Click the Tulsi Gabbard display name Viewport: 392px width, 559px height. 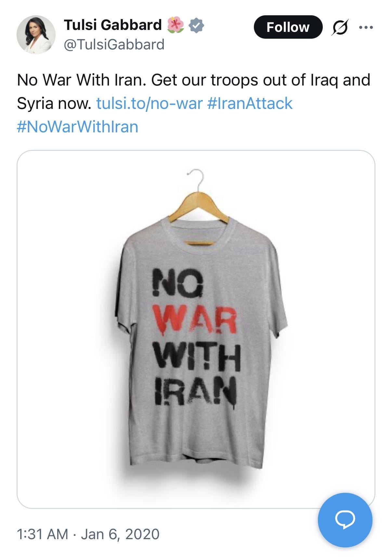113,25
